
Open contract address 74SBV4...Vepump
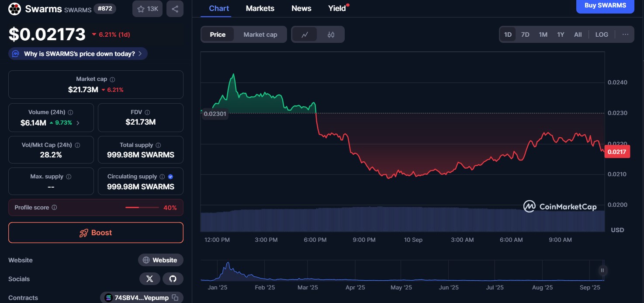pyautogui.click(x=142, y=298)
